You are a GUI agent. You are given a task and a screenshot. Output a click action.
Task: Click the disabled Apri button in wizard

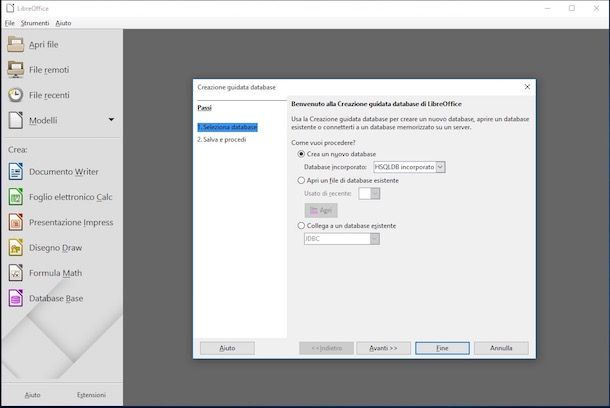click(x=321, y=210)
